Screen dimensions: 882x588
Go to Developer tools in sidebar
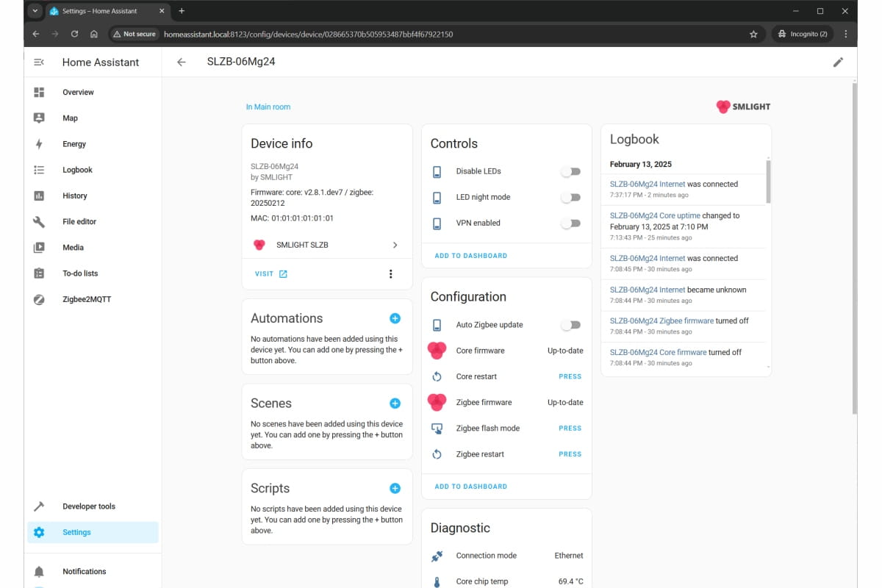[88, 506]
